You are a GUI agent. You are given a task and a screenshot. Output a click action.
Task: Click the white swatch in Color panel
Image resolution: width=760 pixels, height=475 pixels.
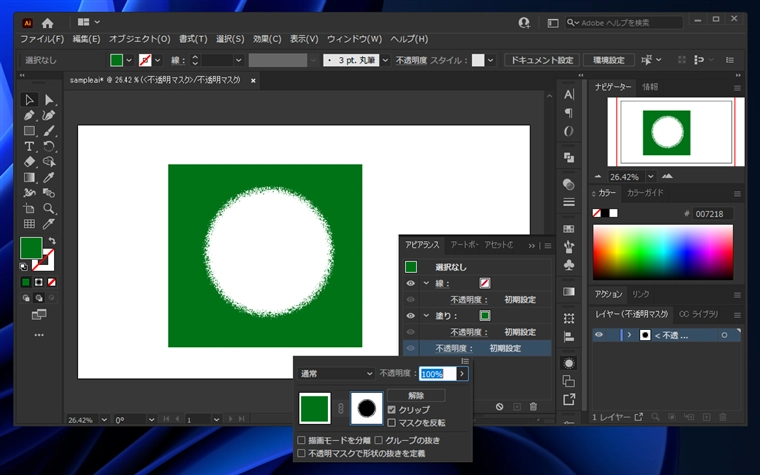tap(614, 213)
